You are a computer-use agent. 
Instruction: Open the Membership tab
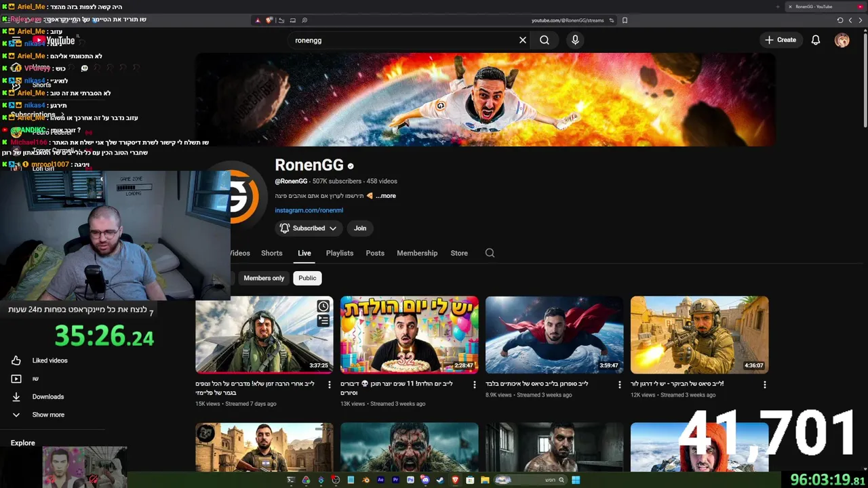coord(417,253)
